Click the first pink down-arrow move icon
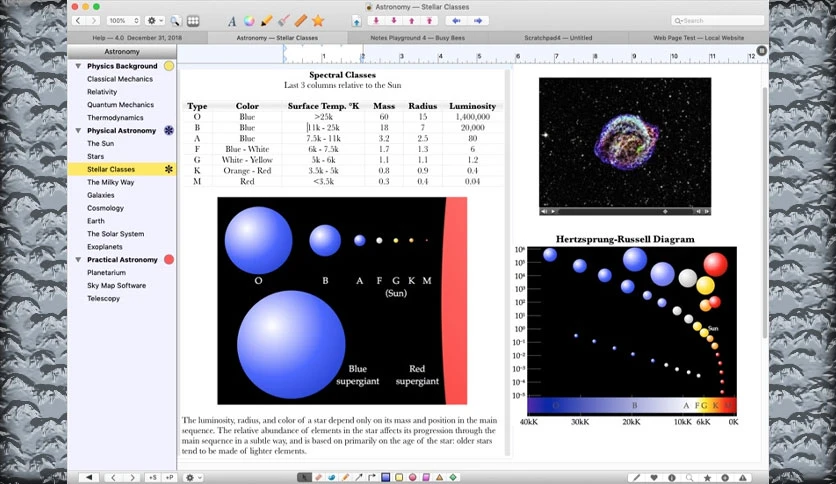 [x=376, y=20]
